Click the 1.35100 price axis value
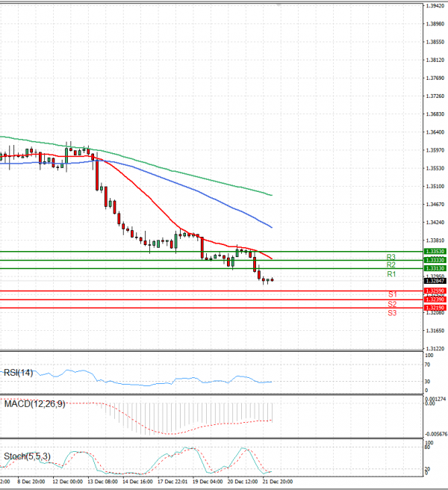The image size is (448, 490). [x=435, y=187]
